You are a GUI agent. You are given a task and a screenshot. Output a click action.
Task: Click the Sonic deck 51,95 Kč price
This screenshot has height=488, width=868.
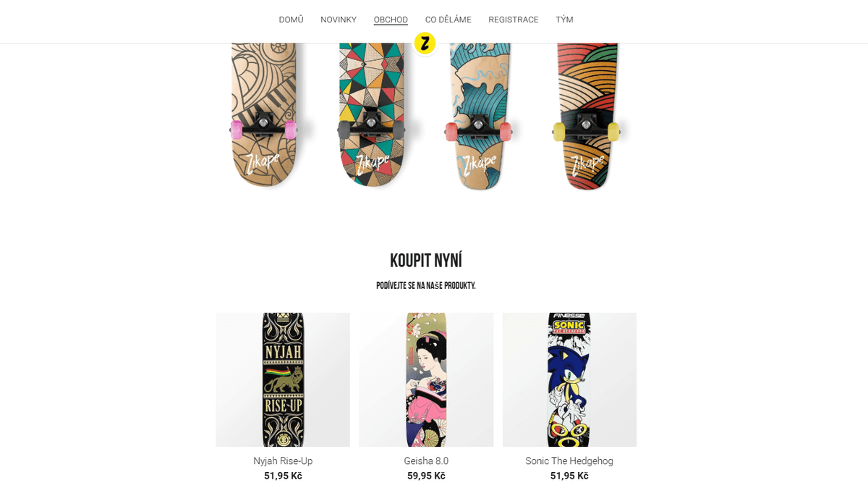point(569,476)
